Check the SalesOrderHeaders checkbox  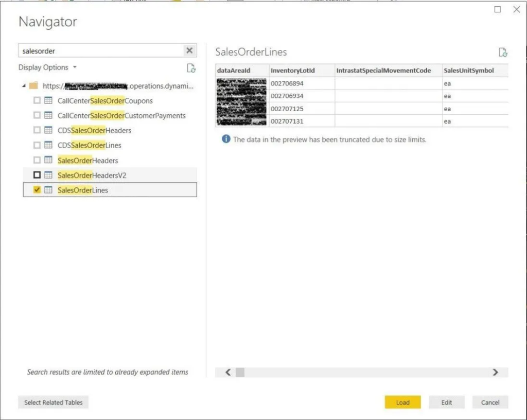point(37,160)
